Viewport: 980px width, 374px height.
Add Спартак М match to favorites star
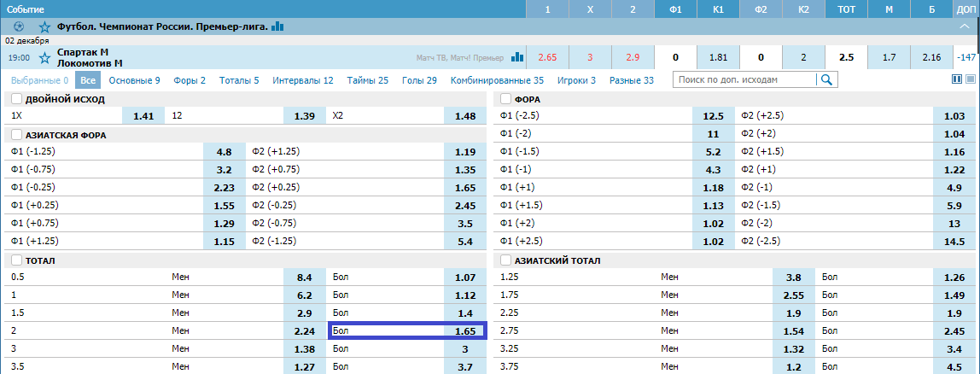tap(44, 57)
